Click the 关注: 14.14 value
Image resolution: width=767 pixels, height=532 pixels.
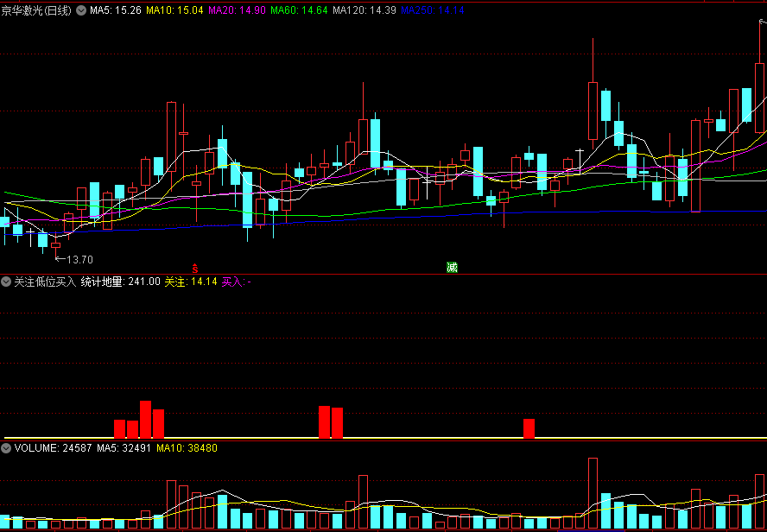191,282
